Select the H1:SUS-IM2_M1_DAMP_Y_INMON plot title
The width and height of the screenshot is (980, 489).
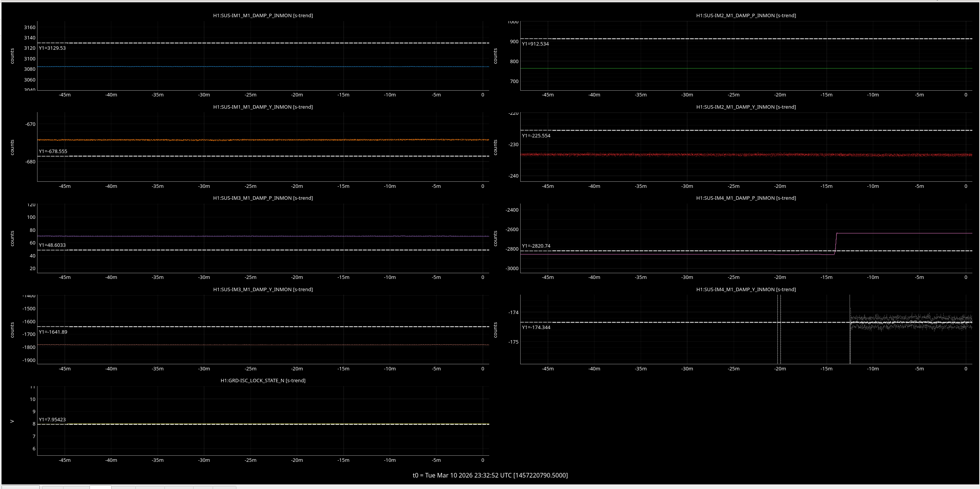tap(746, 107)
